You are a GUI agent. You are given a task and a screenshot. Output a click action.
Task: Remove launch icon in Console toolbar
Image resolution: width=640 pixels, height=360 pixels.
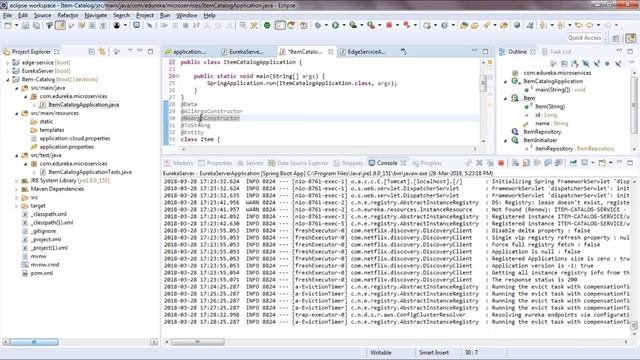point(480,163)
